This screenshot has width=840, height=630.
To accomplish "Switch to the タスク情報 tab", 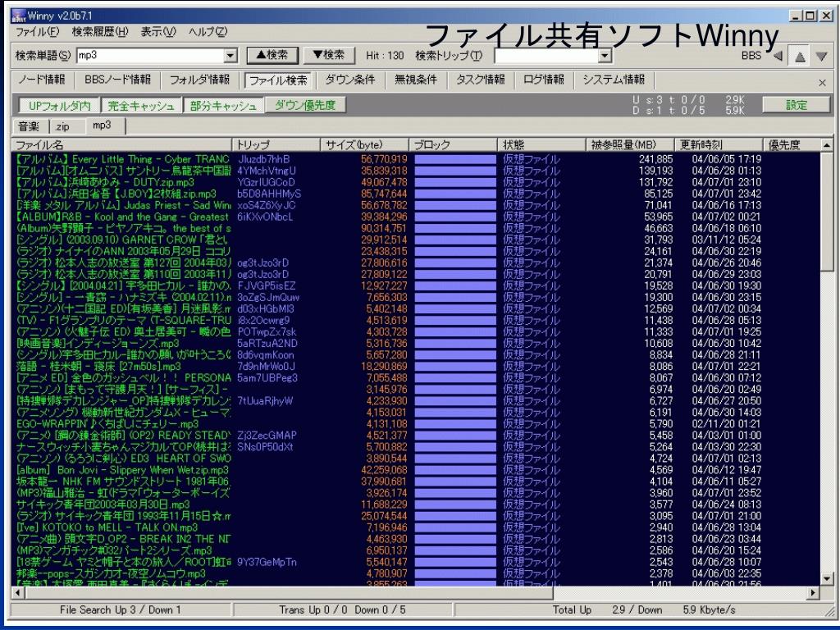I will pyautogui.click(x=480, y=80).
